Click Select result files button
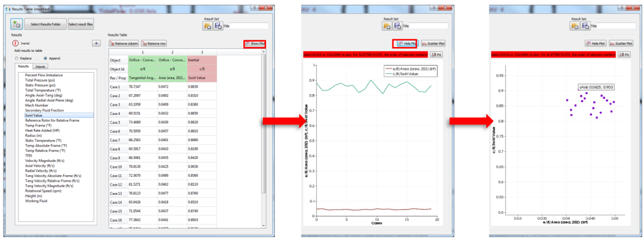644x240 pixels. 81,24
